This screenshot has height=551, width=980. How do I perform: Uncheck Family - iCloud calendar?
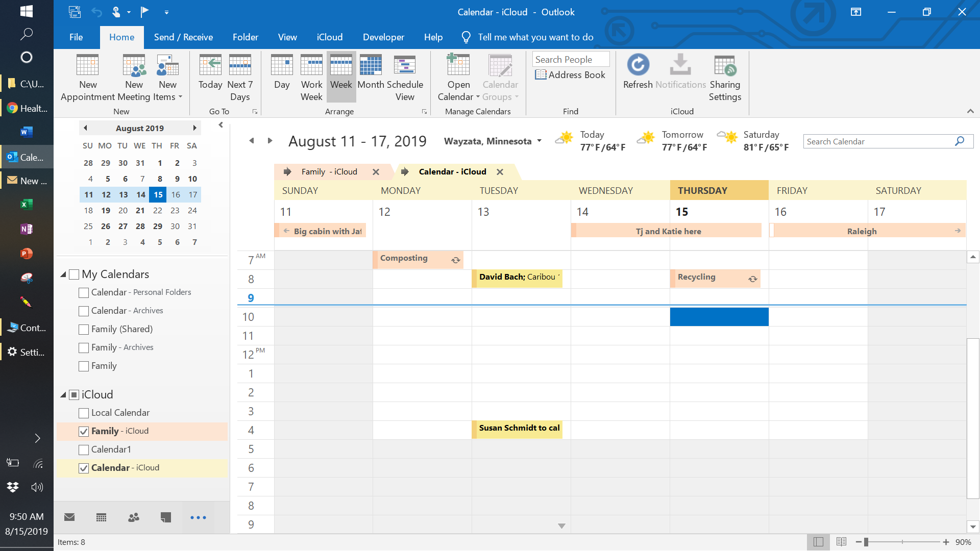tap(84, 432)
